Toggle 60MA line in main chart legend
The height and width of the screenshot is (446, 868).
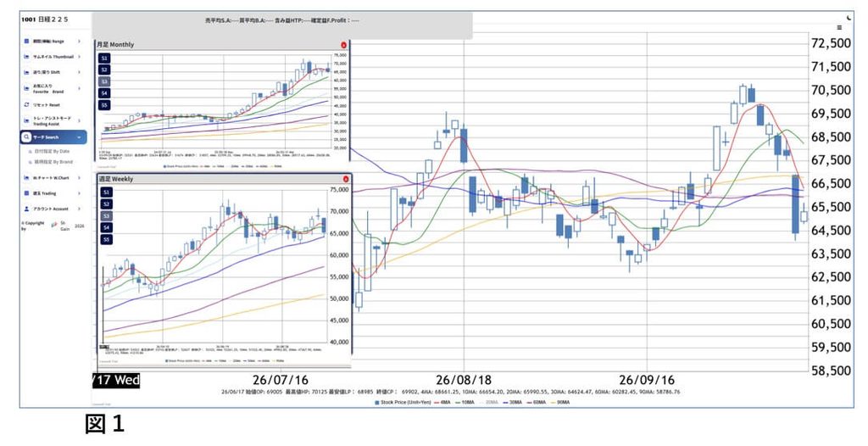536,402
